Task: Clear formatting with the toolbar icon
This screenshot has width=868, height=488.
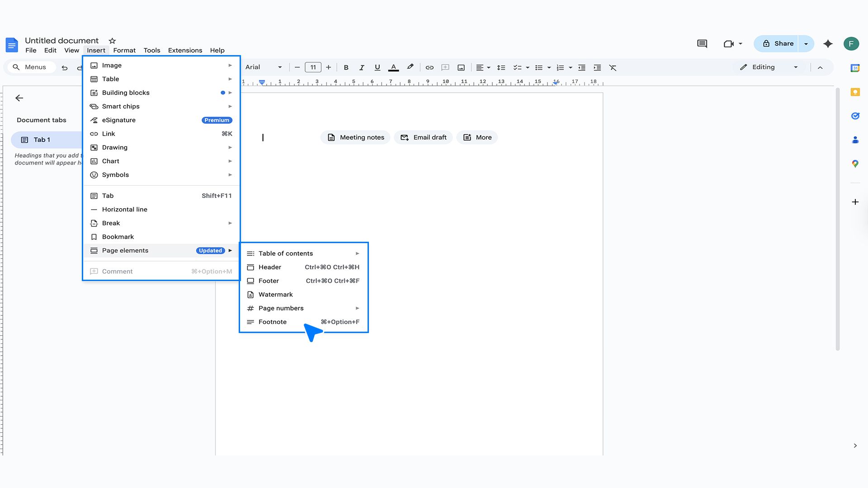Action: point(613,67)
